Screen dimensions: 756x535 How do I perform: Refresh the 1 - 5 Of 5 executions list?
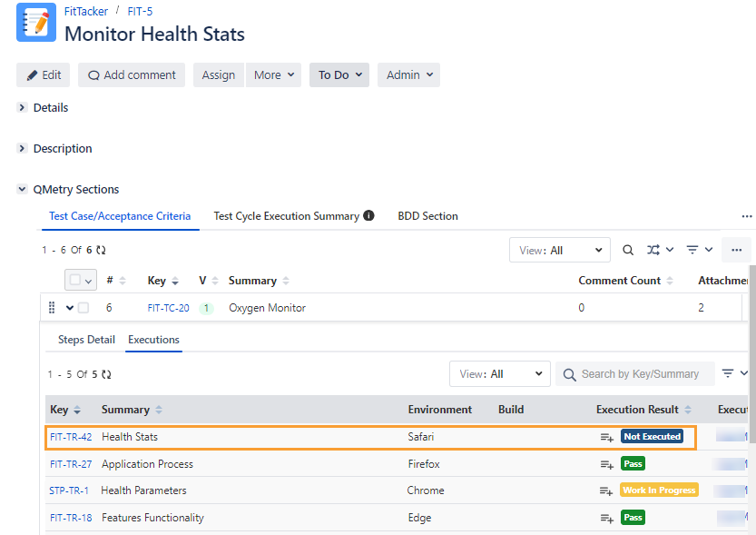[106, 374]
